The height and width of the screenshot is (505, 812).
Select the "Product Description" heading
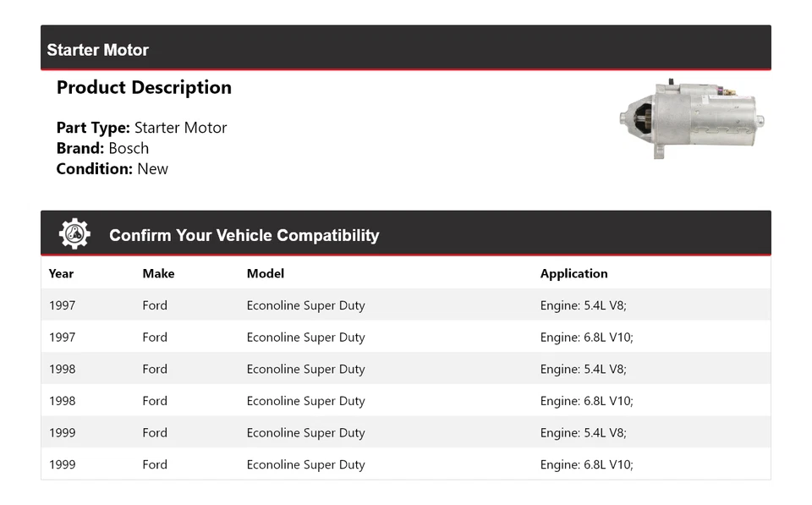144,88
